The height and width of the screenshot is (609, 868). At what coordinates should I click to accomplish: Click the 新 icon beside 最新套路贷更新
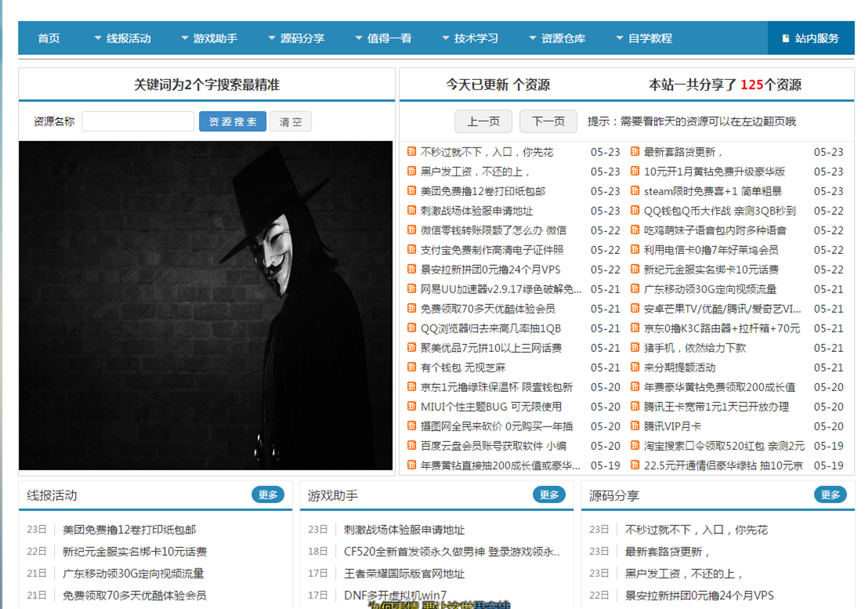(x=635, y=152)
